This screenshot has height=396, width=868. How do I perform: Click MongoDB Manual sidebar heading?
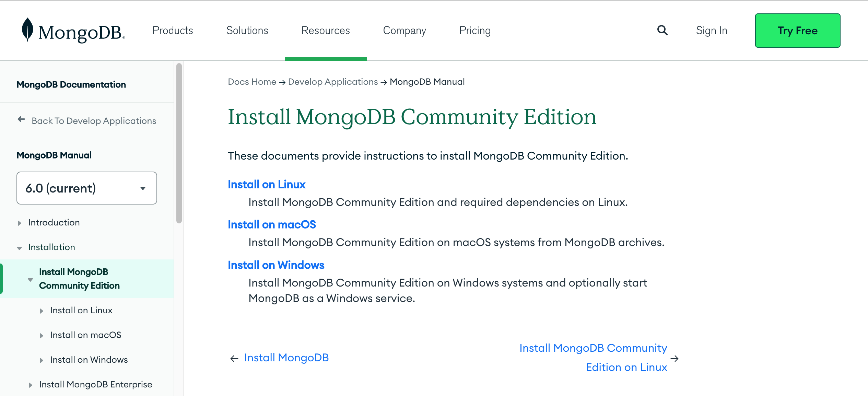(x=54, y=155)
